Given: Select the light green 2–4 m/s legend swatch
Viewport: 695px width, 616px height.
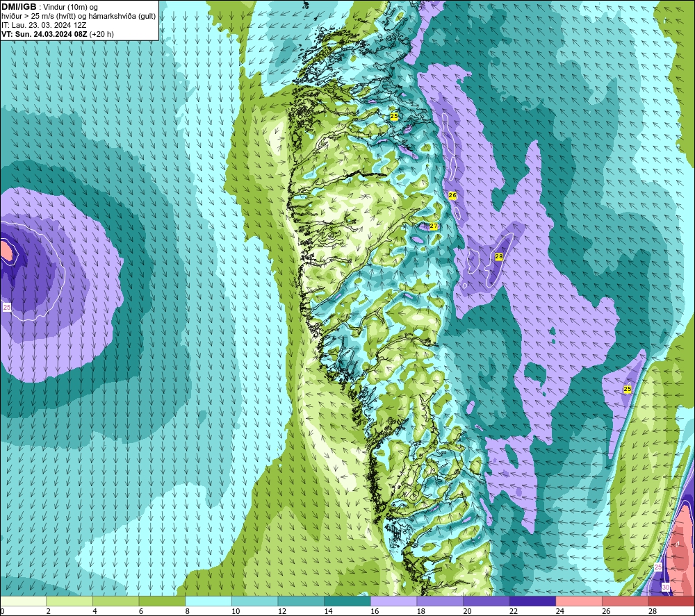Looking at the screenshot, I should click(69, 601).
